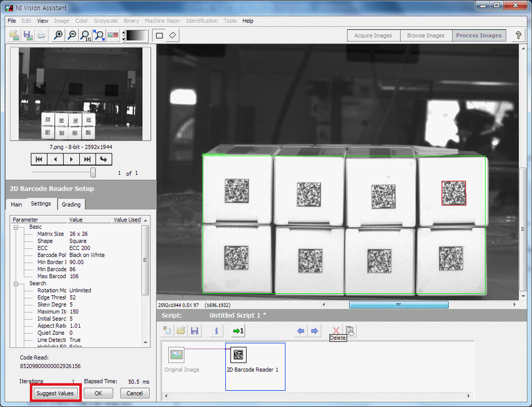The height and width of the screenshot is (407, 532).
Task: Create a new script with toolbar icon
Action: 167,331
